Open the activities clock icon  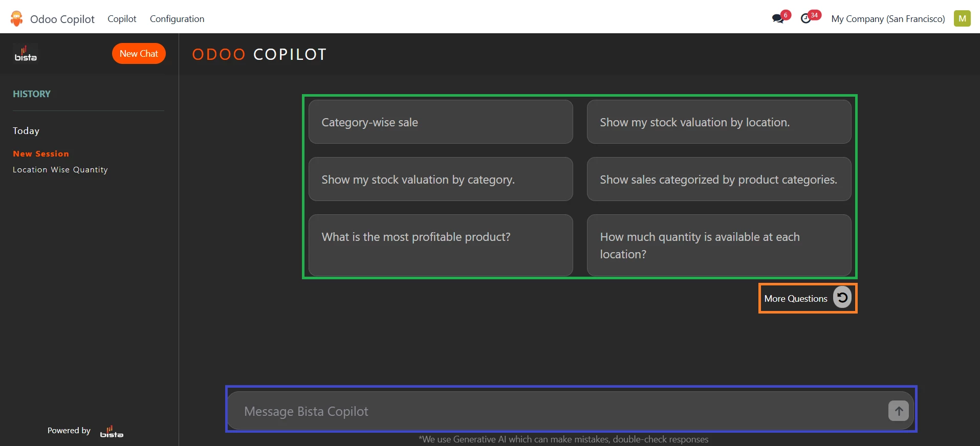pyautogui.click(x=807, y=19)
